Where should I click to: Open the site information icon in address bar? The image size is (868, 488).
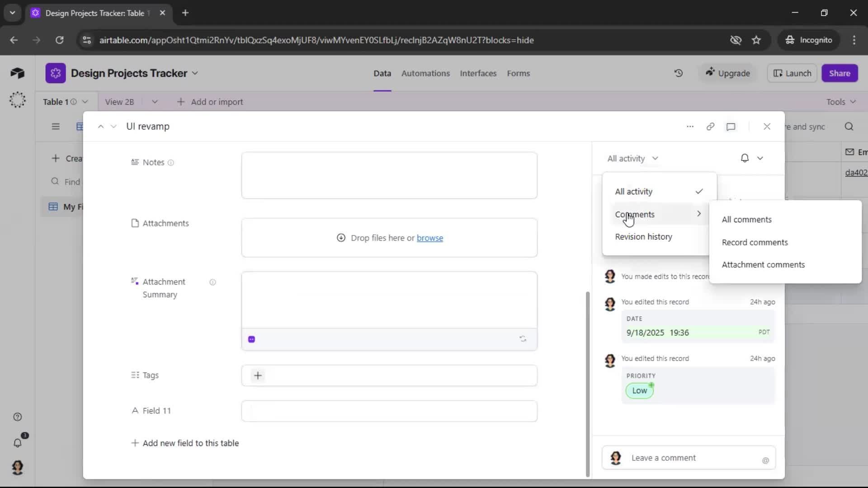(x=86, y=40)
